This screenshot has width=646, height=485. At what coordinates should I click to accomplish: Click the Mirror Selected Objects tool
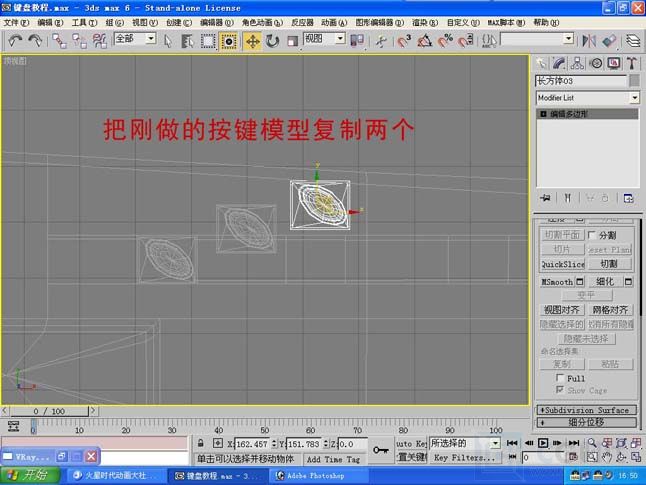(589, 41)
